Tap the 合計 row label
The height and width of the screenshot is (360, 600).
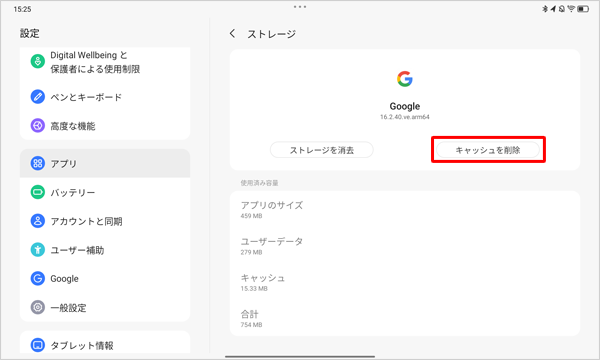pos(249,314)
